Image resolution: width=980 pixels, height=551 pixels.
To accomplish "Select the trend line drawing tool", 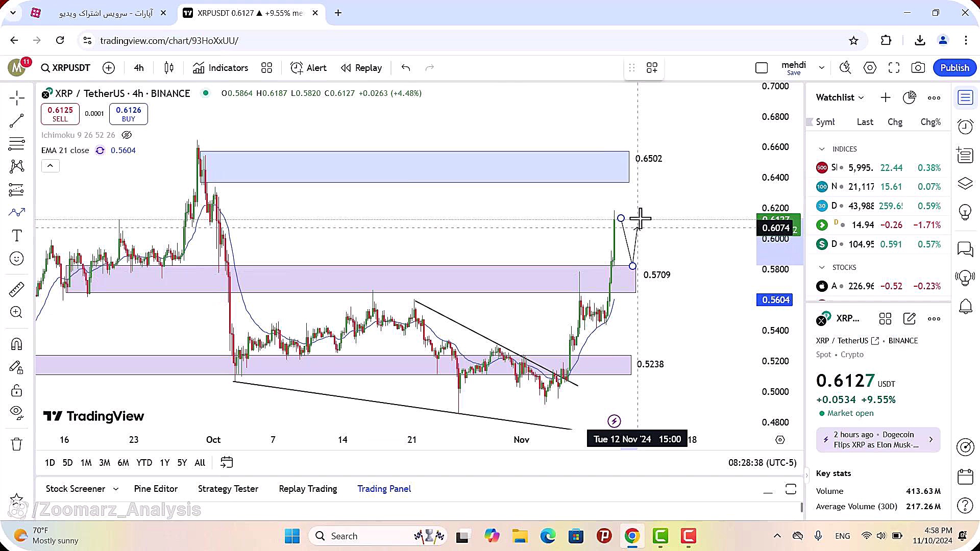I will (x=16, y=121).
